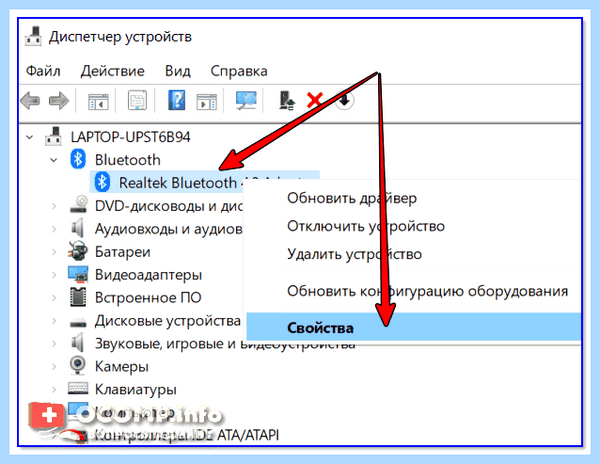600x464 pixels.
Task: Select the Камеры label
Action: [x=122, y=367]
